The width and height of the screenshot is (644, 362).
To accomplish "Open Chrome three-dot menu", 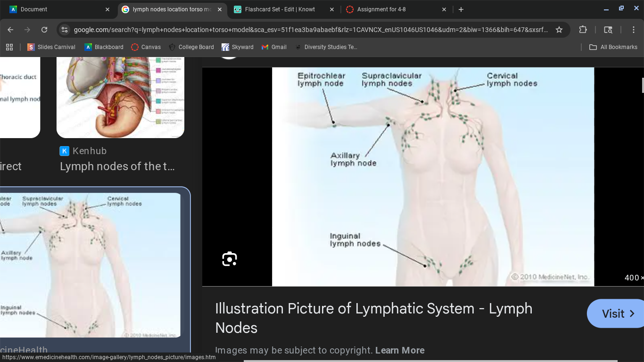I will click(x=634, y=30).
